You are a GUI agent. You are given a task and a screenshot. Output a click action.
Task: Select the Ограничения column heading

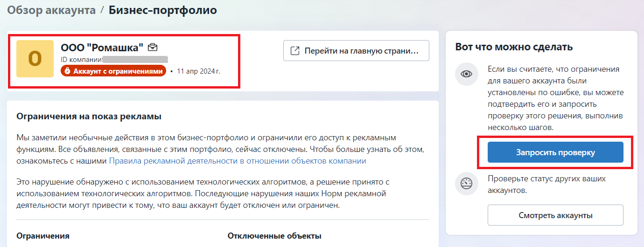pos(43,236)
